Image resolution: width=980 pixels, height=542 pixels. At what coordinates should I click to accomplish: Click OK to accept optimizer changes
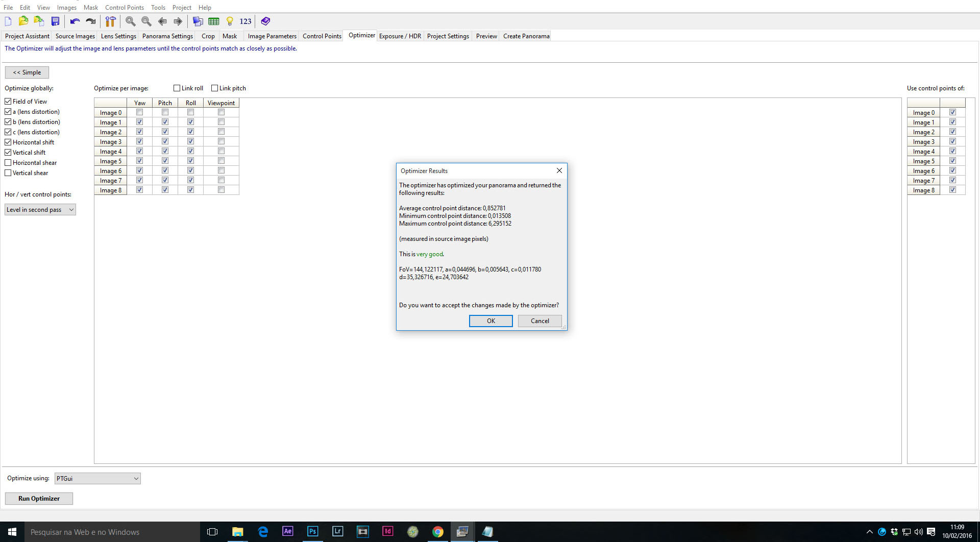(491, 321)
